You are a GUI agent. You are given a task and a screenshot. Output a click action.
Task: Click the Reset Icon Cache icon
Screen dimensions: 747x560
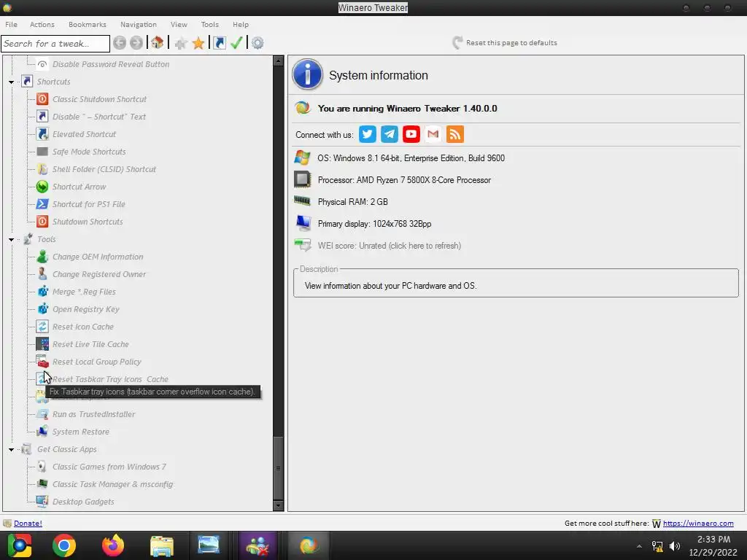pyautogui.click(x=42, y=327)
